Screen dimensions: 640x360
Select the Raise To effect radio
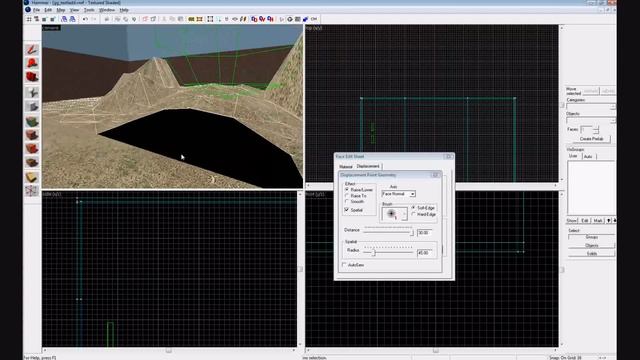click(x=347, y=196)
